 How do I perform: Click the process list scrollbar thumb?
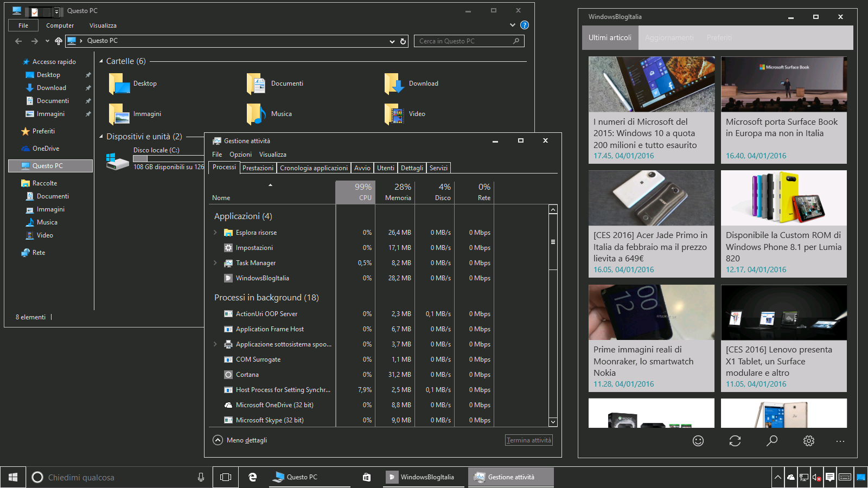pyautogui.click(x=553, y=242)
